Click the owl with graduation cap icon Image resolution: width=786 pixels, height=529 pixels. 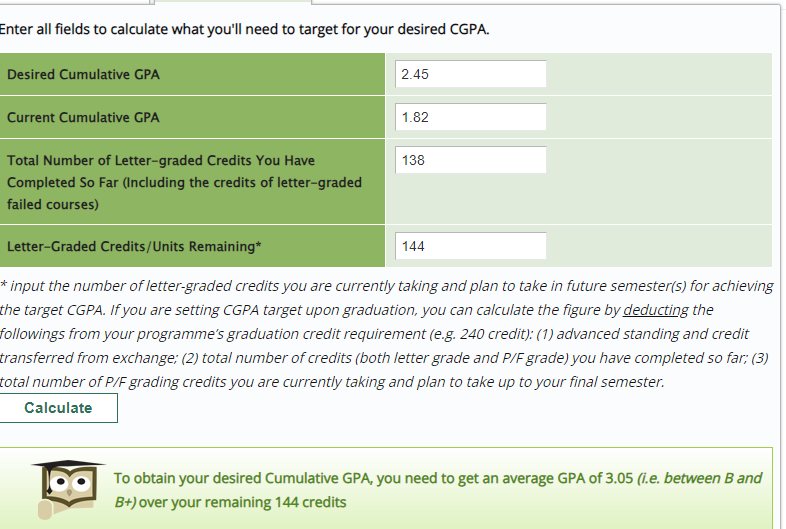click(65, 490)
